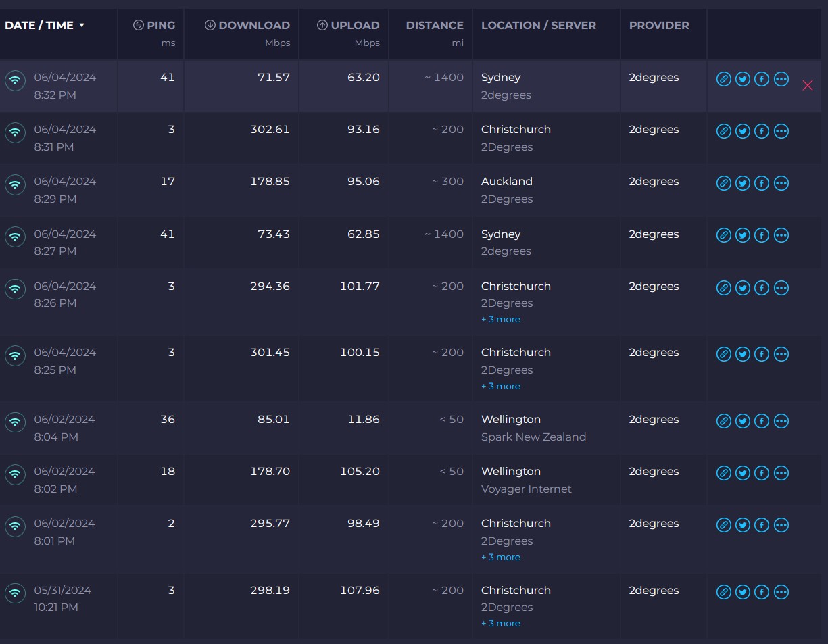This screenshot has width=828, height=644.
Task: Open more options for the 8:29 PM Auckland result
Action: pos(781,183)
